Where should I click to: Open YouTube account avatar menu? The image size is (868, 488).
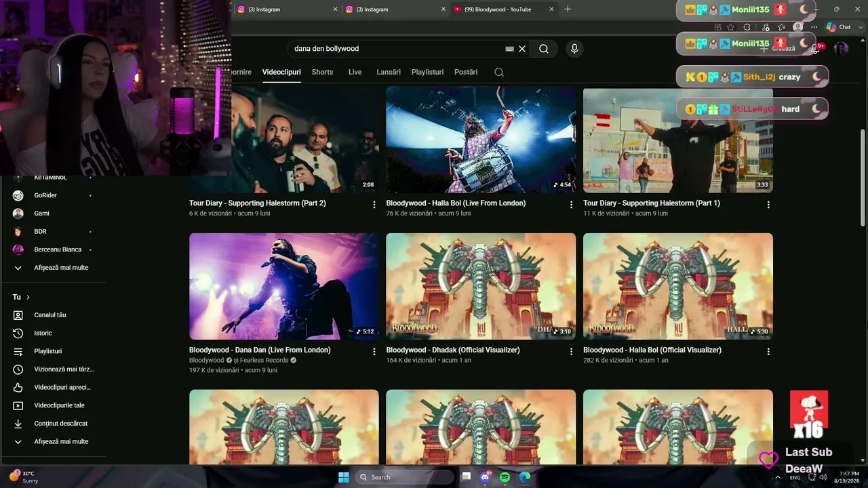pyautogui.click(x=841, y=49)
